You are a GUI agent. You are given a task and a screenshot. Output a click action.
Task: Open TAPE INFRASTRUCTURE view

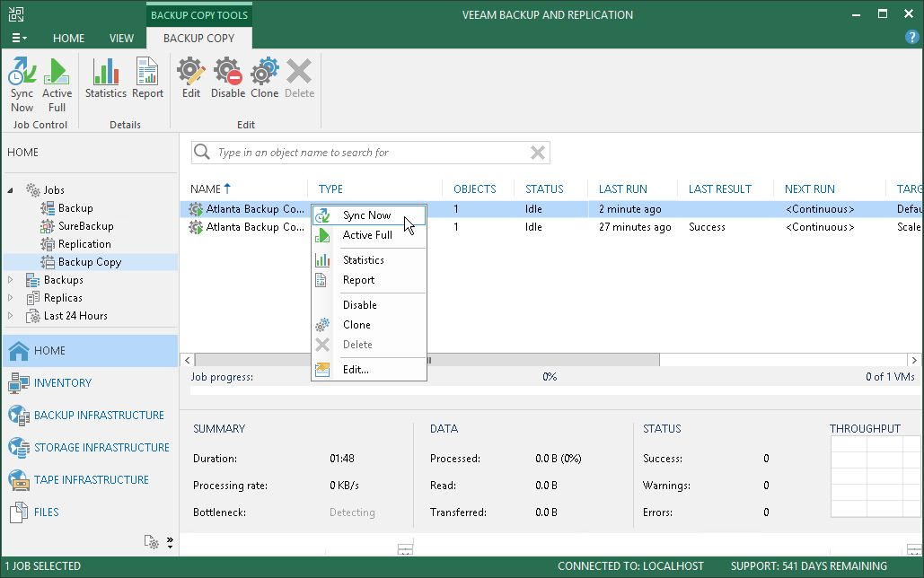pyautogui.click(x=90, y=480)
